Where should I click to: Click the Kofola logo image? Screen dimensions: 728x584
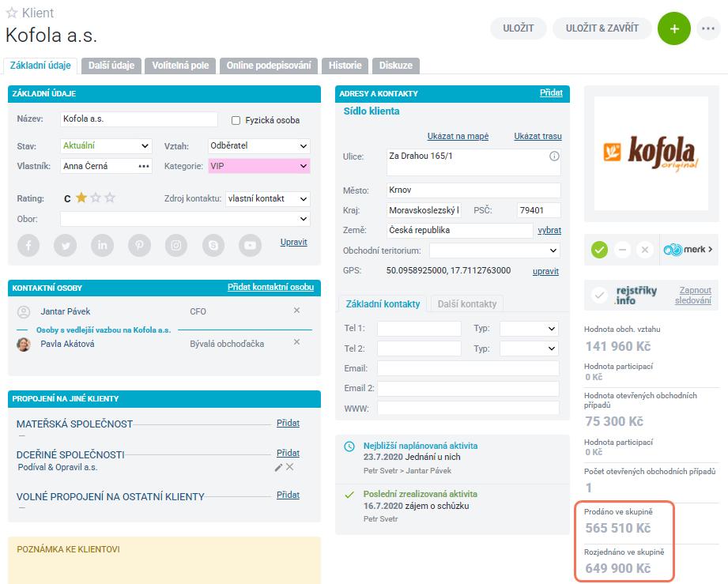[651, 153]
